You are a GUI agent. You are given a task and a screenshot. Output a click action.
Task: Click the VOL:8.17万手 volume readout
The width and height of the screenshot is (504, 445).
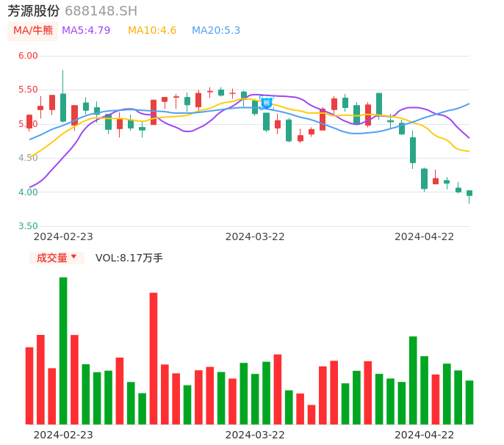(129, 258)
